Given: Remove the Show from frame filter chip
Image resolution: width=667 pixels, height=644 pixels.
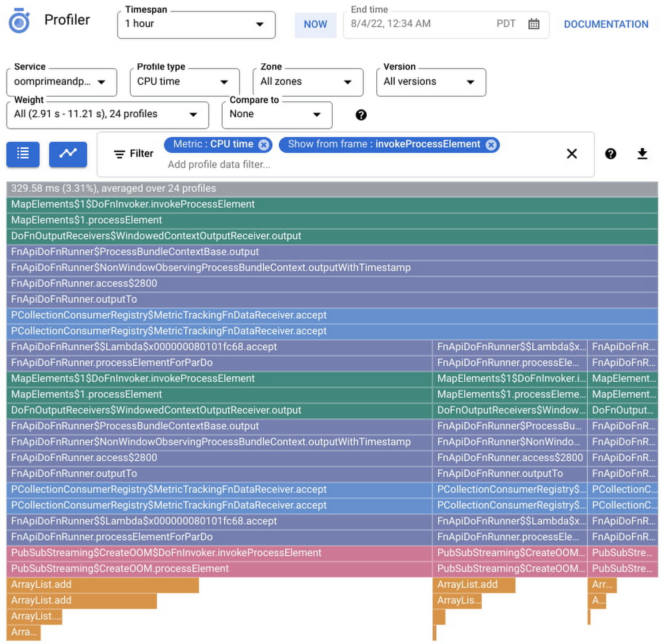Looking at the screenshot, I should coord(491,145).
